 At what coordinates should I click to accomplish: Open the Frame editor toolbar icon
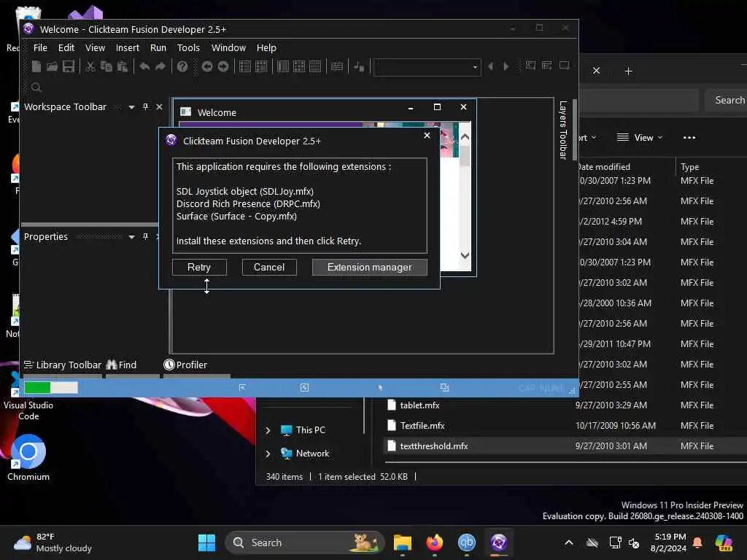click(x=261, y=66)
